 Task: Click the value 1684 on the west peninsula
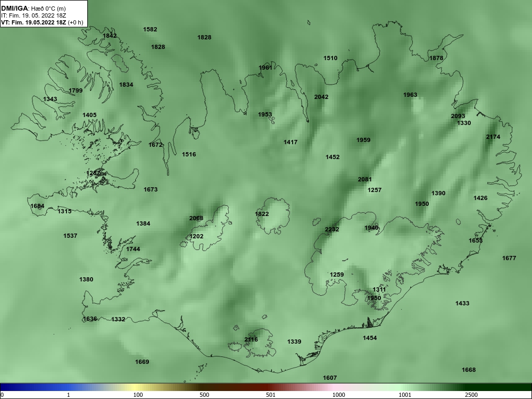click(37, 206)
